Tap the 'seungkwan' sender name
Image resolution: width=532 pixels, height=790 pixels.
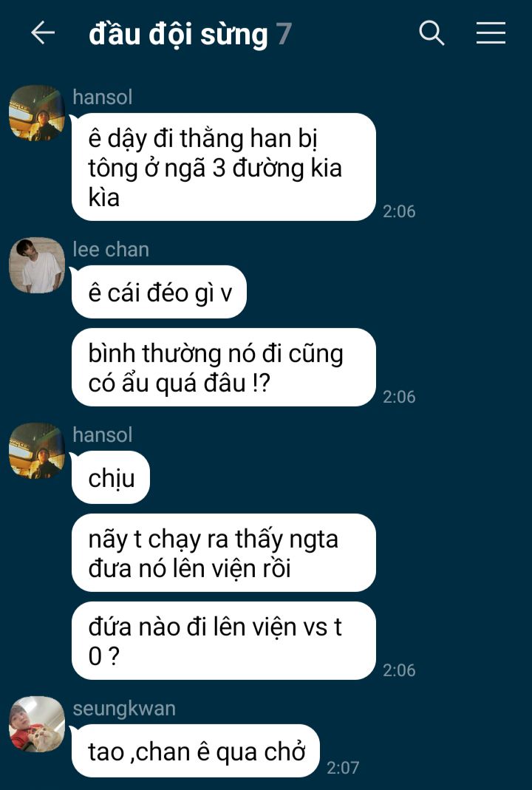[124, 709]
